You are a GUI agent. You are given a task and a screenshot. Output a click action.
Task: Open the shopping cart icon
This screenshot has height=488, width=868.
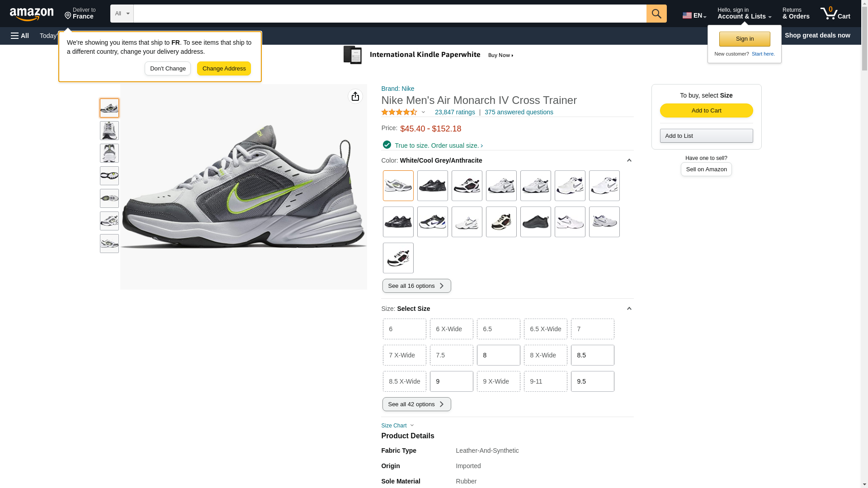coord(835,14)
